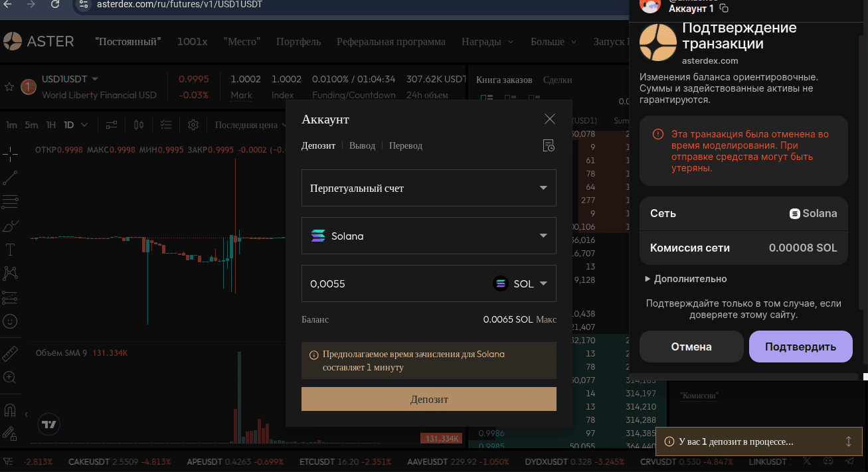Open deposit history icon in Account dialog
The image size is (868, 472).
[x=549, y=146]
